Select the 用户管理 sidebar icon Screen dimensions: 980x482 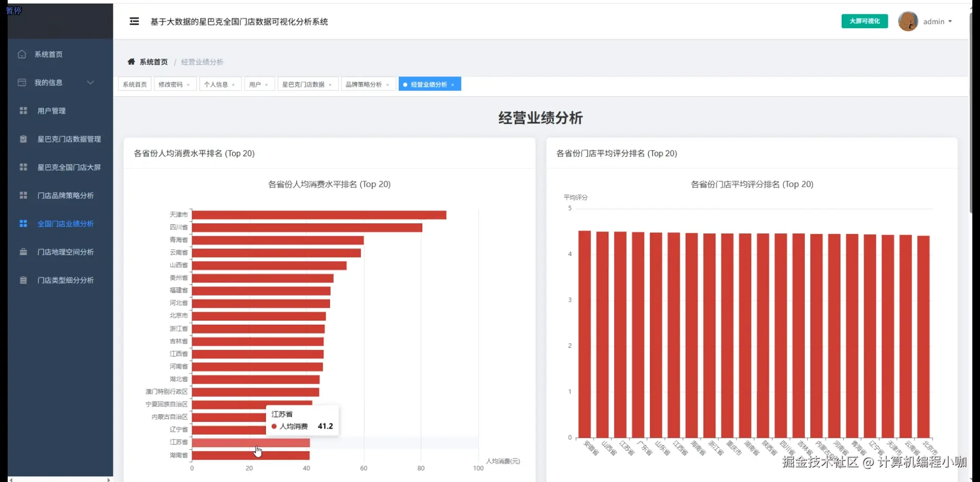coord(23,111)
